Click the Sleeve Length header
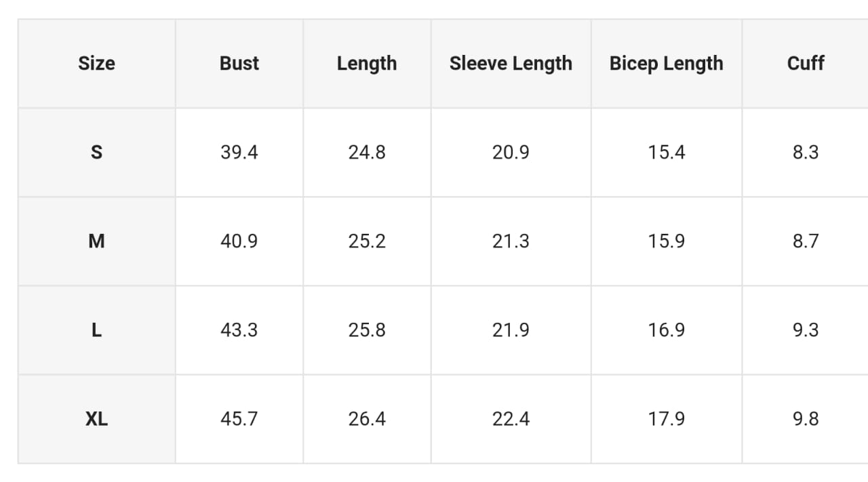 pos(511,63)
